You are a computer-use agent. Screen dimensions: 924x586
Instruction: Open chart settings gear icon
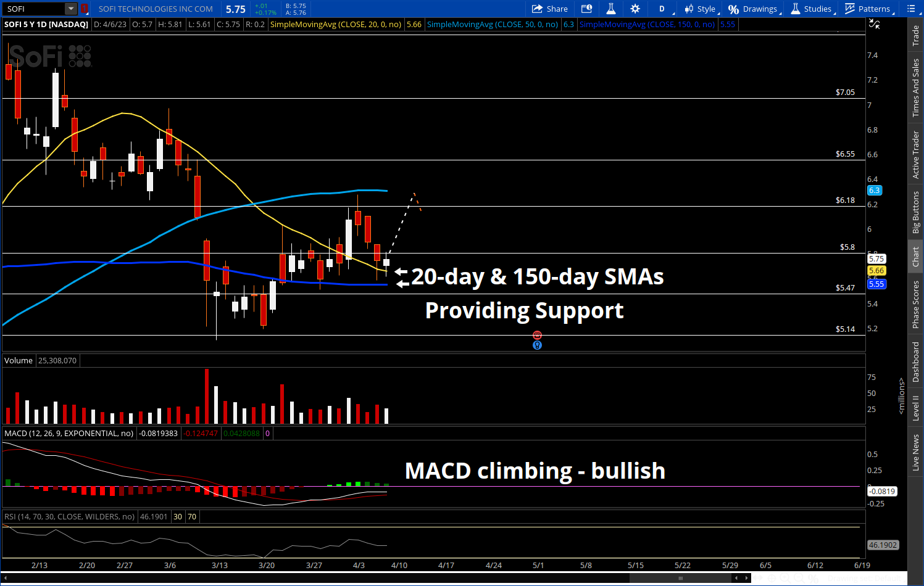[635, 9]
